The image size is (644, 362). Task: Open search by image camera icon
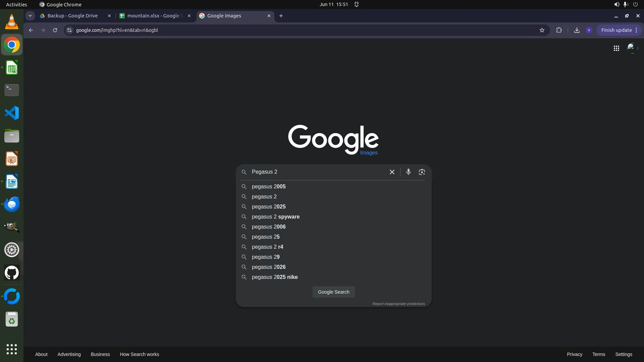coord(422,172)
